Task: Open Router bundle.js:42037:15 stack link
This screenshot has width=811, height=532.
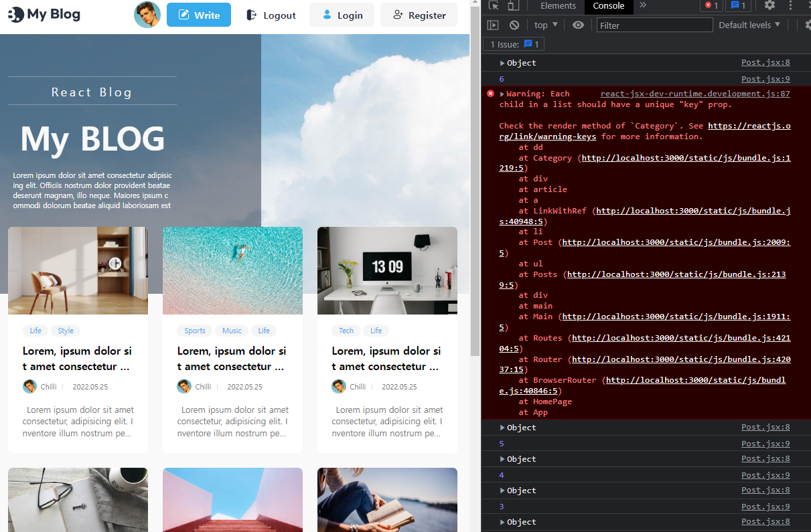Action: click(645, 364)
